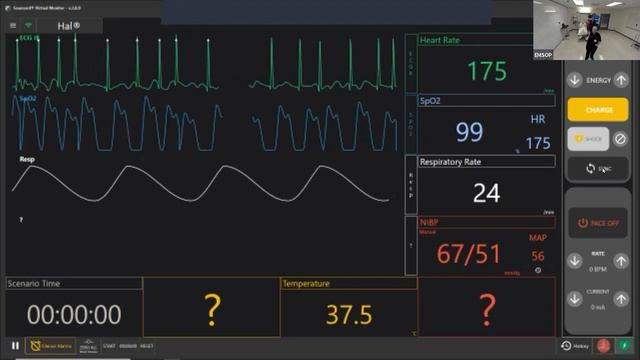Click the MAP value 56

pos(538,256)
